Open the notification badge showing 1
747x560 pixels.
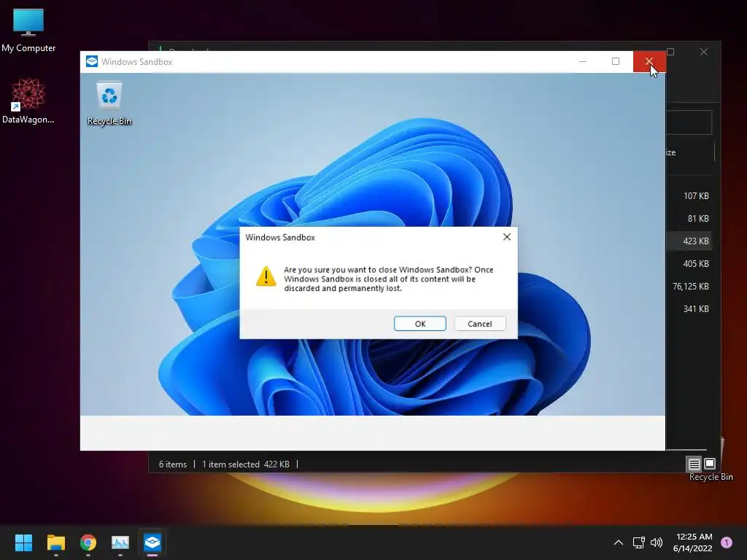coord(726,542)
